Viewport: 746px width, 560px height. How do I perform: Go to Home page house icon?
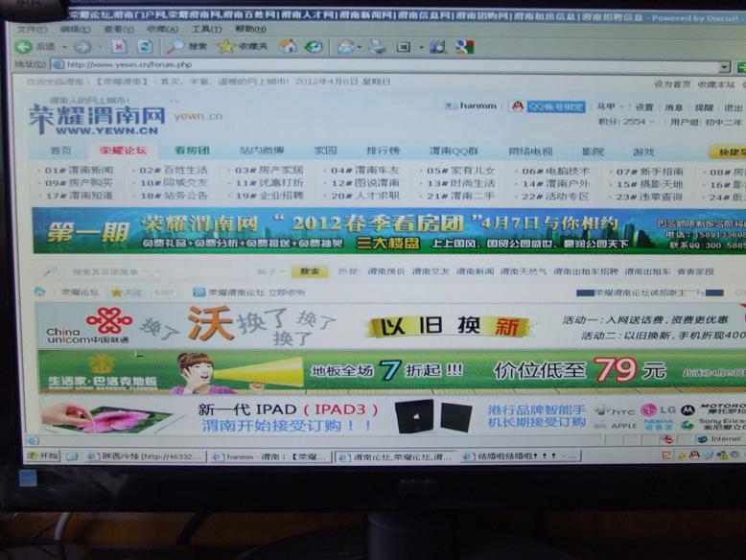point(287,46)
